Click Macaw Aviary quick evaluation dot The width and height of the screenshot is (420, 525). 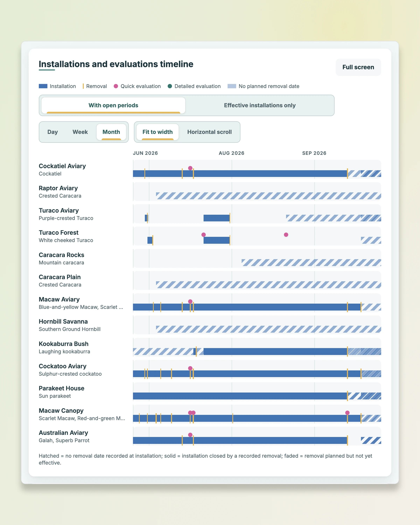[x=190, y=302]
